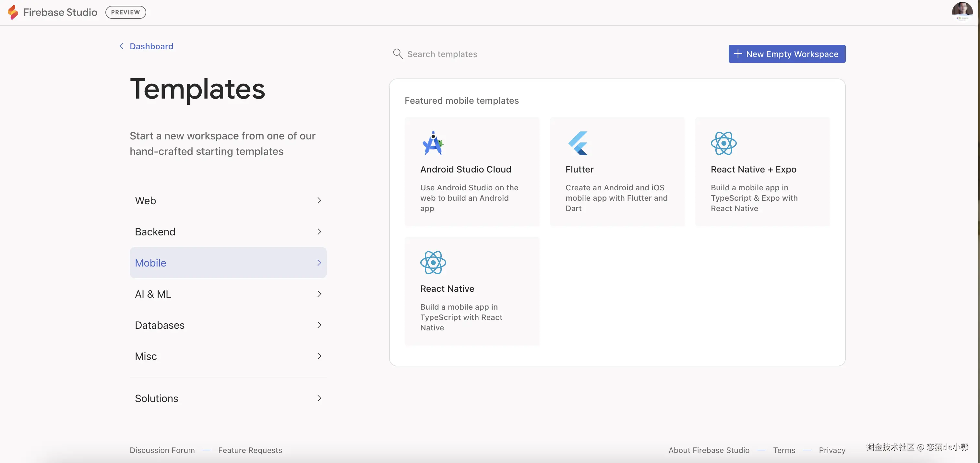This screenshot has width=980, height=463.
Task: Click New Empty Workspace button
Action: [787, 53]
